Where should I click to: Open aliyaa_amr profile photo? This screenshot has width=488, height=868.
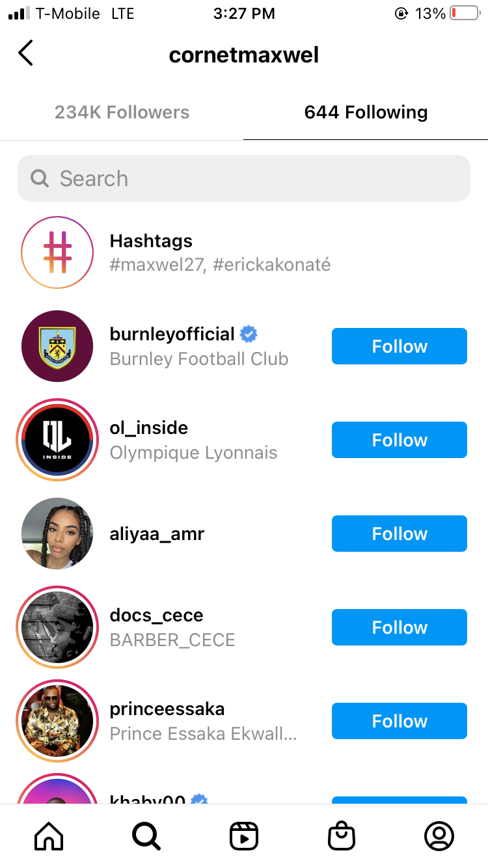tap(57, 534)
